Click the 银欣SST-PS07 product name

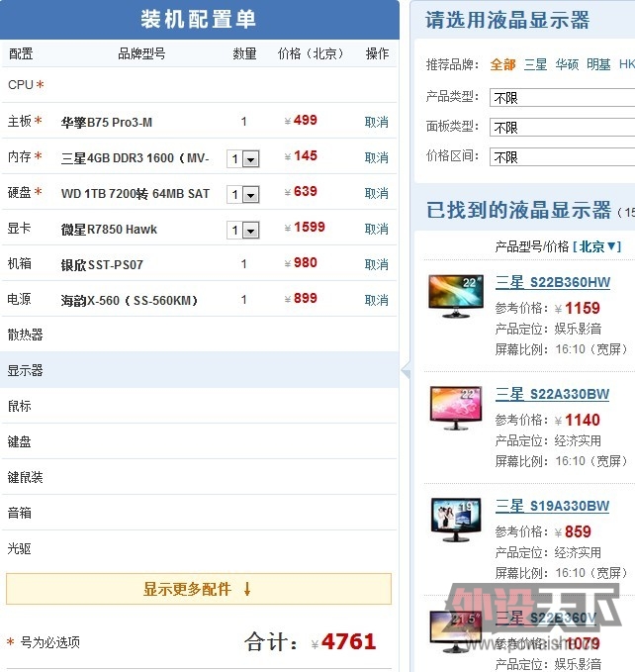[x=102, y=265]
